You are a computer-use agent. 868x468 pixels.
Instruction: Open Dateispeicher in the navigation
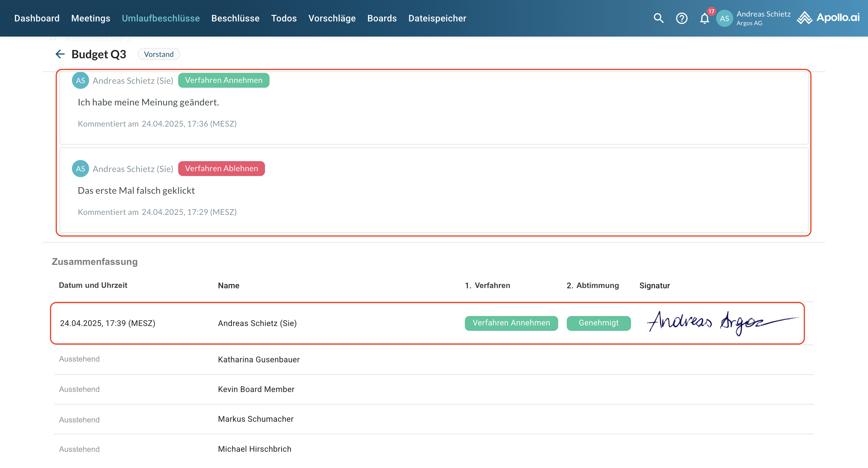[437, 18]
